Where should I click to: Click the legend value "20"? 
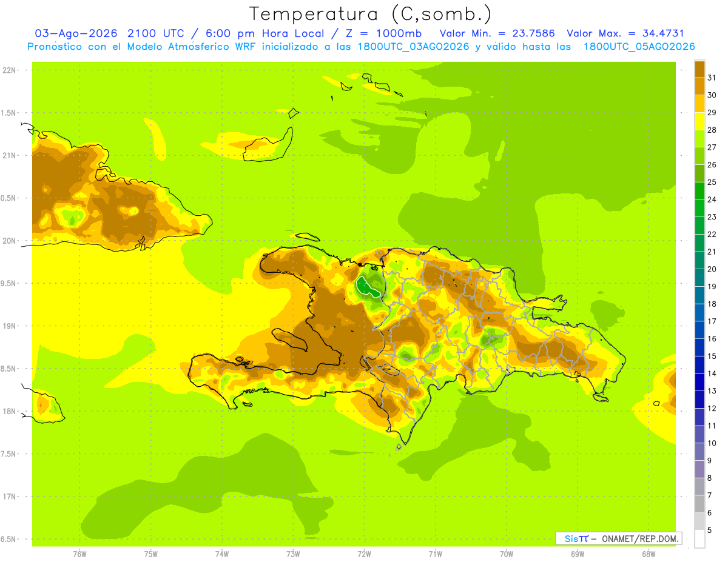pyautogui.click(x=712, y=269)
